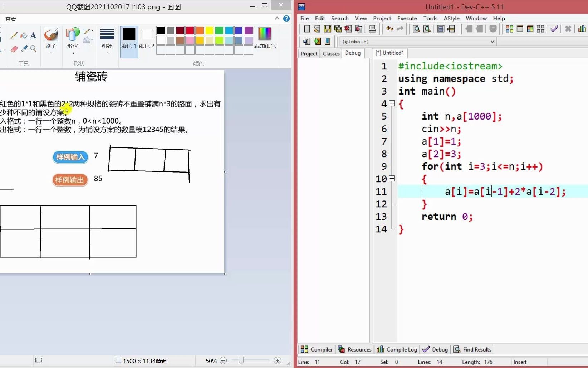The width and height of the screenshot is (588, 368).
Task: Open the Tools menu in Dev-C++
Action: coord(430,18)
